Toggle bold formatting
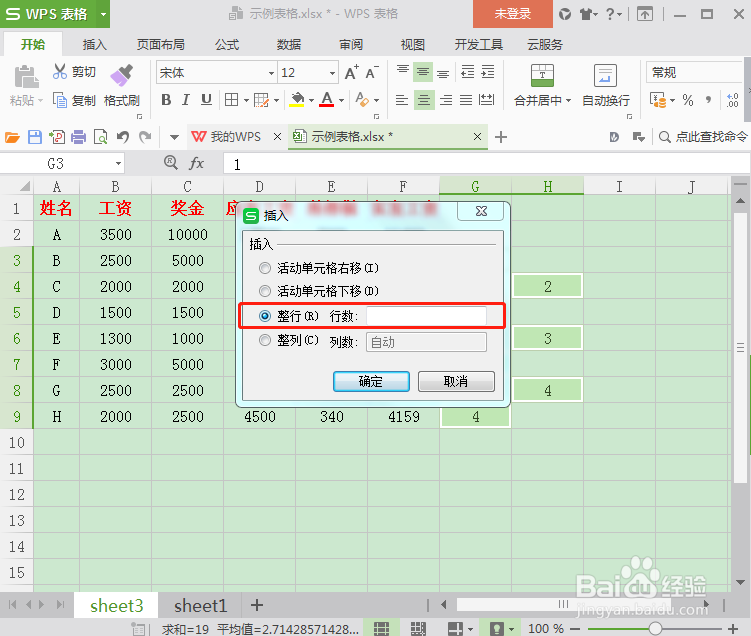 tap(166, 100)
